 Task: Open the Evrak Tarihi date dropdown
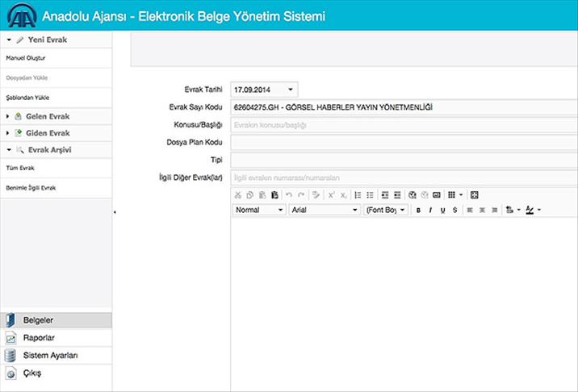(x=291, y=90)
